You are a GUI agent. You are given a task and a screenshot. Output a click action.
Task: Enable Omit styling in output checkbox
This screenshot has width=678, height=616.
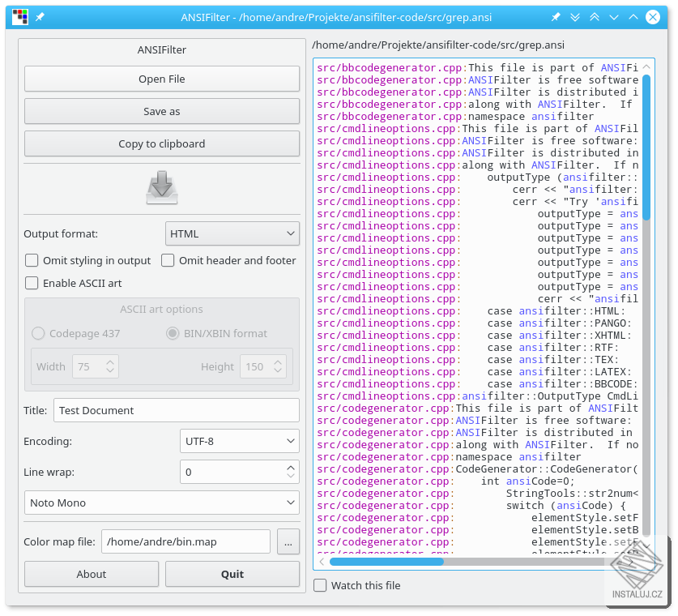[x=32, y=260]
